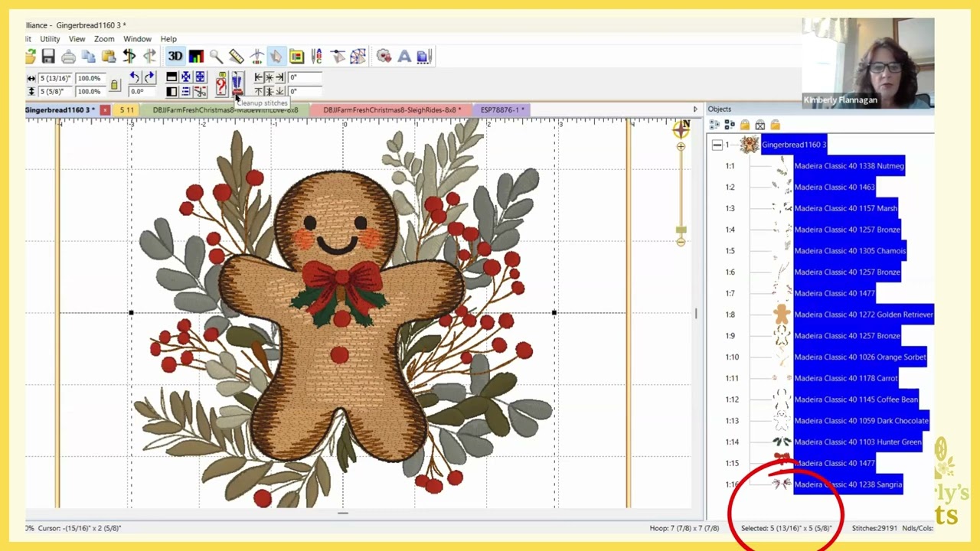
Task: Select the 1059 Dark Chocolate color layer
Action: click(861, 421)
